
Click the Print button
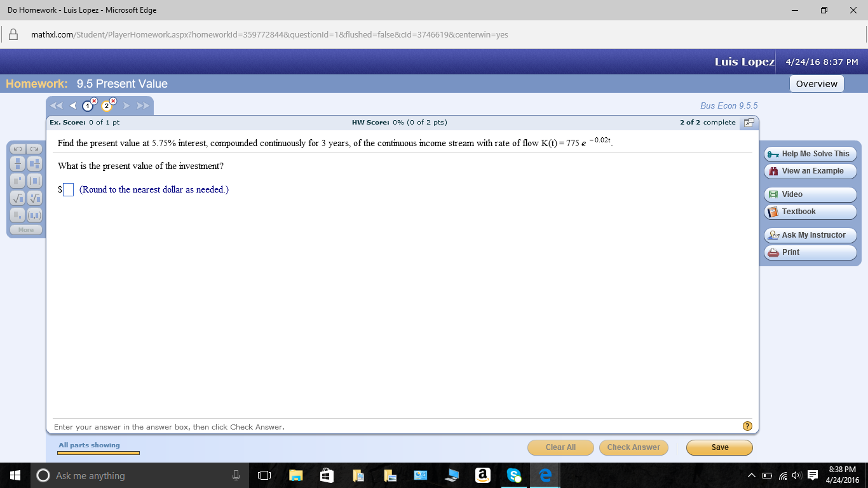pyautogui.click(x=810, y=252)
